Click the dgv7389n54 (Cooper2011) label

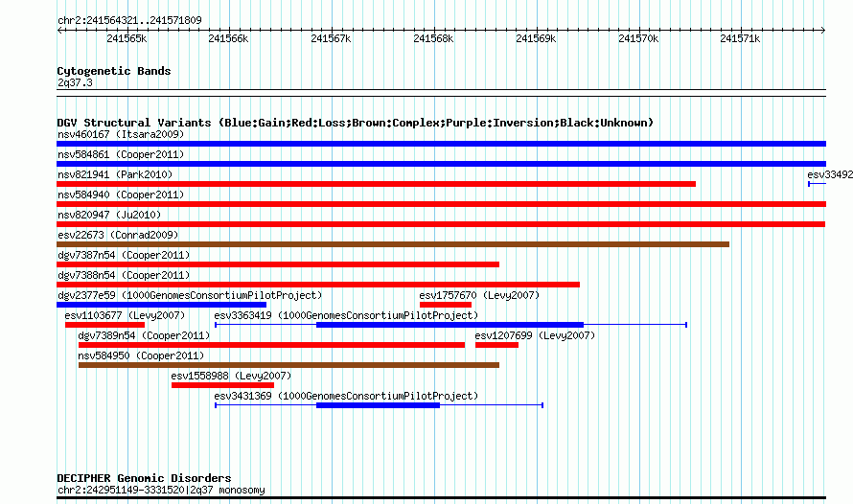tap(144, 335)
